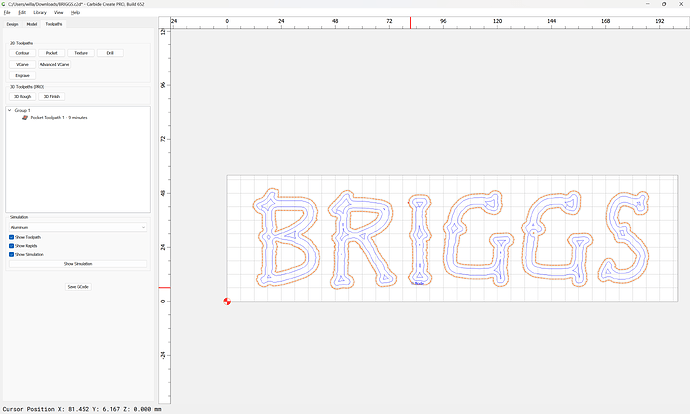The height and width of the screenshot is (414, 690).
Task: Click the Carbide Create title bar icon
Action: (x=4, y=4)
